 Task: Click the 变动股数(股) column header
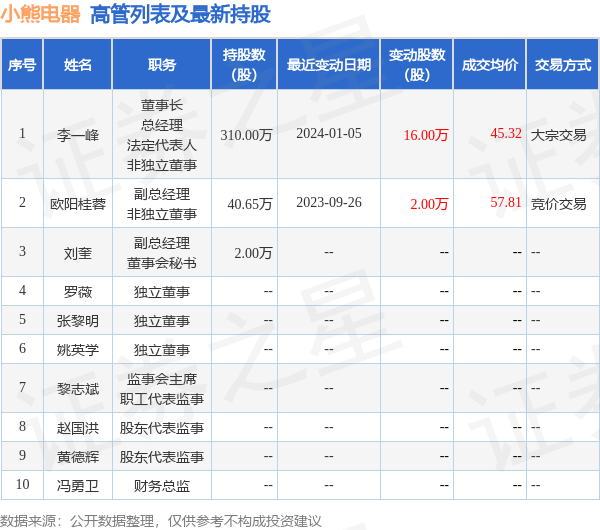[417, 65]
